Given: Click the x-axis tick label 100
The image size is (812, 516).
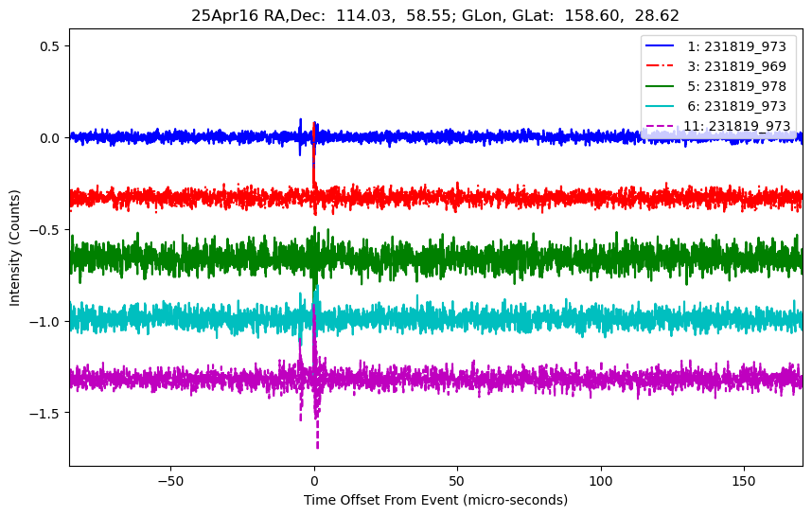Looking at the screenshot, I should click(x=600, y=480).
